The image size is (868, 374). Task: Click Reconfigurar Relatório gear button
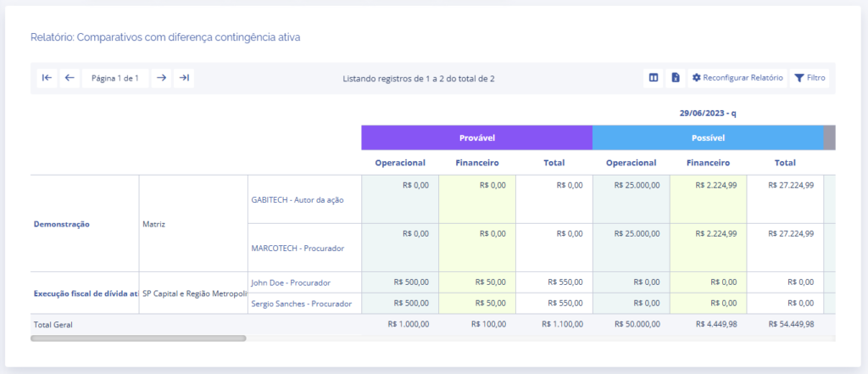(737, 78)
